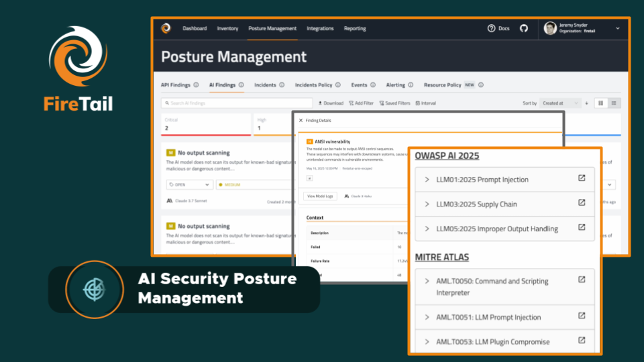This screenshot has height=362, width=644.
Task: Click the ANSI vulnerability title
Action: [332, 141]
